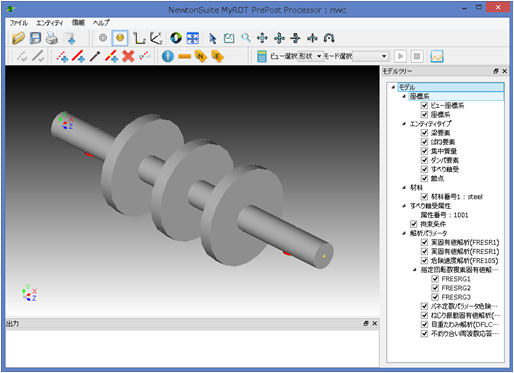Screen dimensions: 514x373
Task: Save model with floppy disk icon
Action: coord(35,38)
